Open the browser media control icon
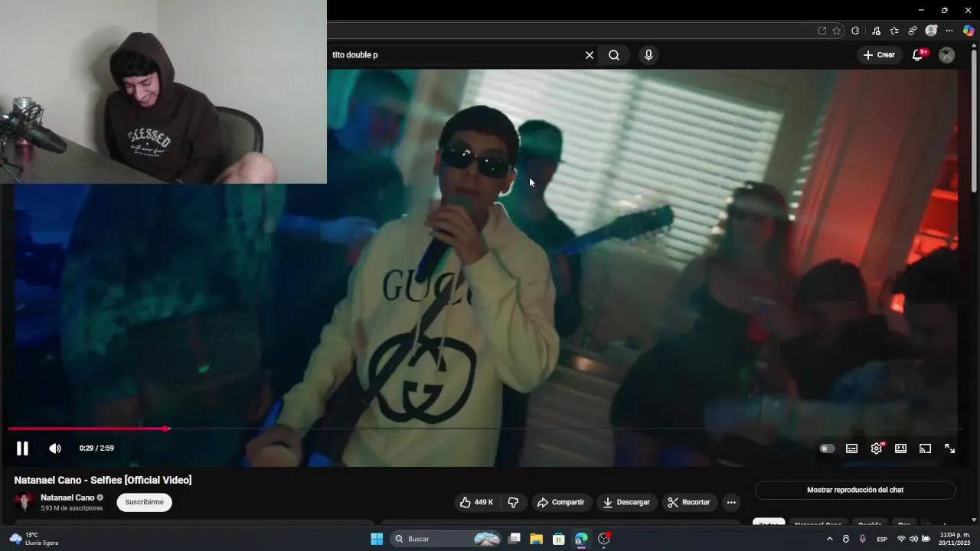Image resolution: width=980 pixels, height=551 pixels. (876, 31)
